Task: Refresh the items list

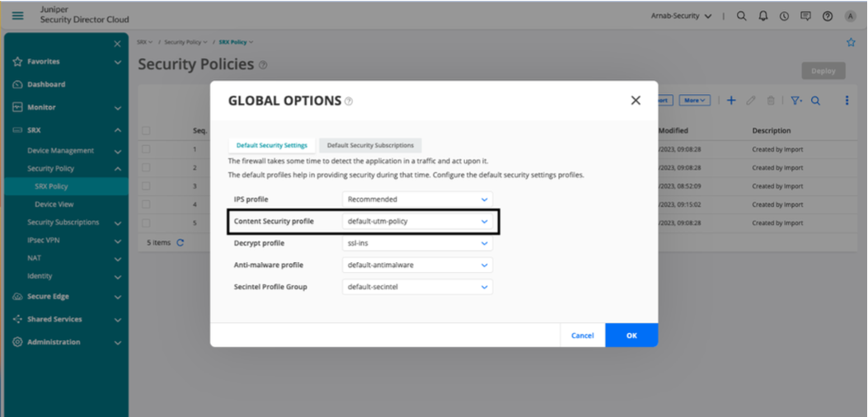Action: tap(181, 242)
